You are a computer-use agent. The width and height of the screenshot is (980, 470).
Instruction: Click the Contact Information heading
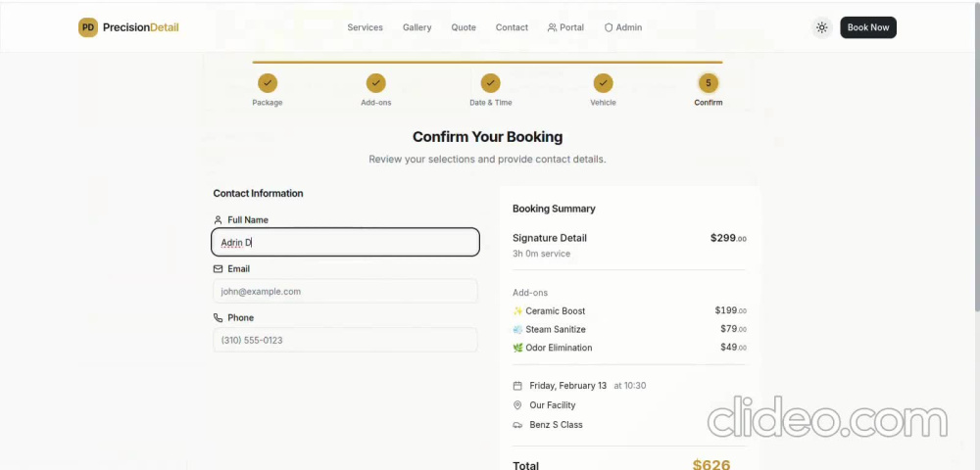click(x=258, y=194)
